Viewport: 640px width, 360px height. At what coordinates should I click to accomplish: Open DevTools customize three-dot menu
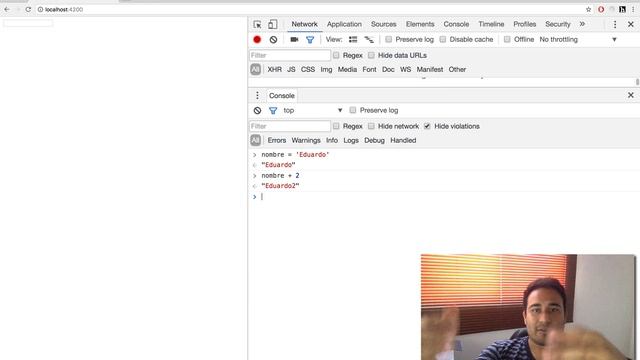coord(615,24)
